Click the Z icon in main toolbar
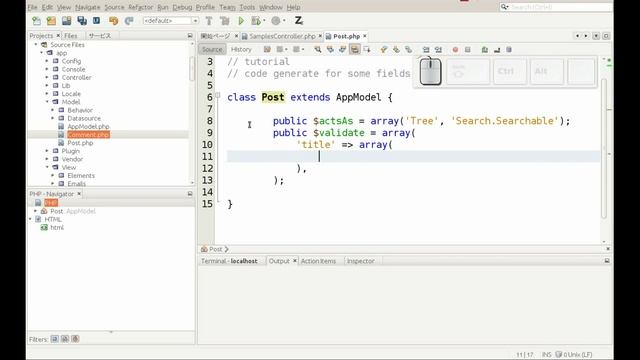The height and width of the screenshot is (360, 640). pos(298,20)
